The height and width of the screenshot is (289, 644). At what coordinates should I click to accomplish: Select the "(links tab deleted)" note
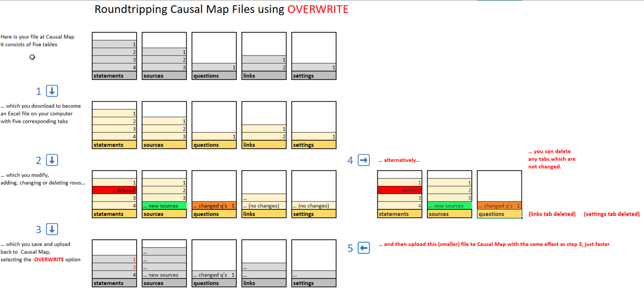(552, 214)
